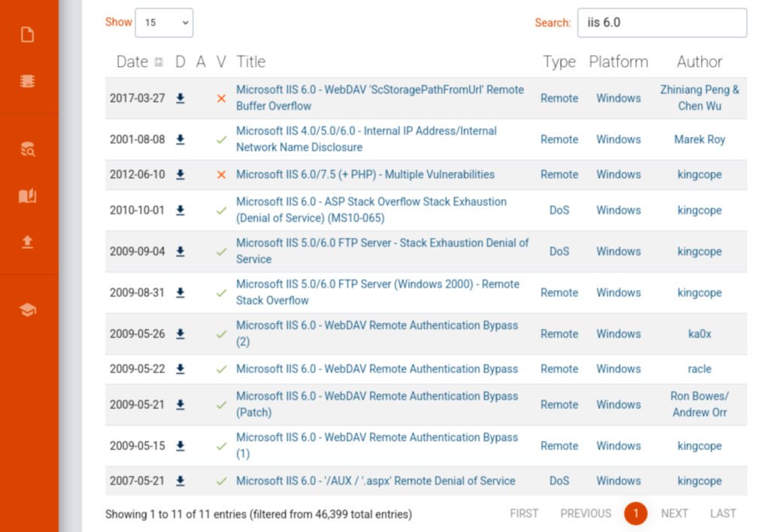
Task: Click author Ron Bowes/ Andrew Orr
Action: tap(700, 404)
